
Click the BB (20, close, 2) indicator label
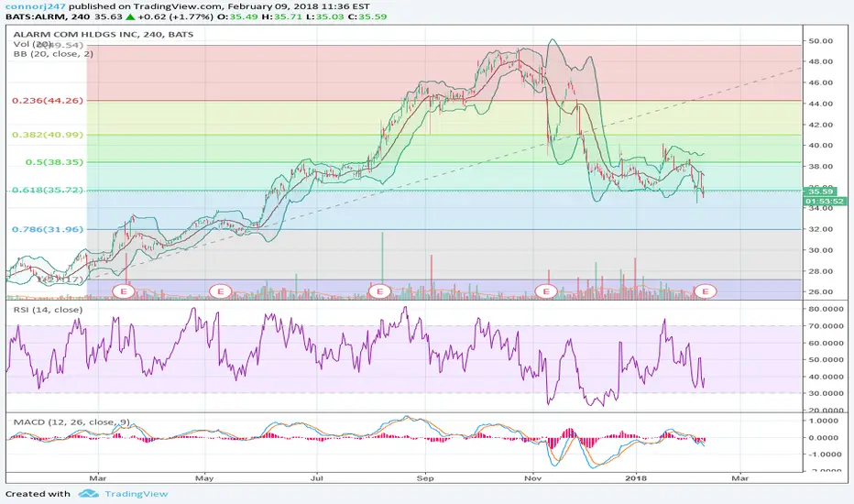53,54
